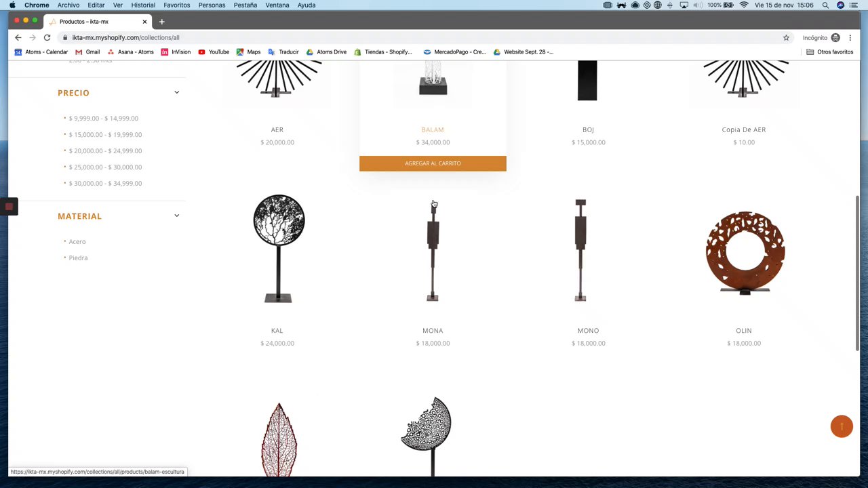Filter by price $ 20,000.00 - $ 24,999.00

(105, 151)
